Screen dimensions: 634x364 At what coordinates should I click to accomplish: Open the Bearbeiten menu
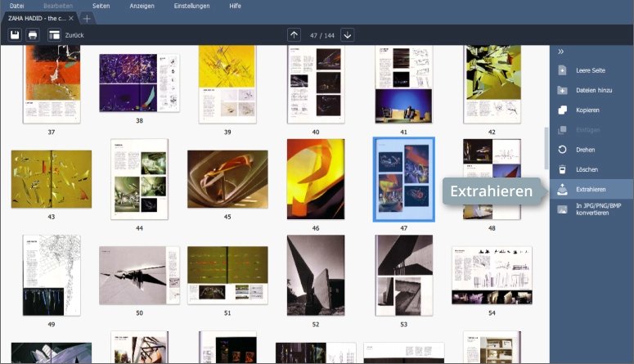pos(58,6)
